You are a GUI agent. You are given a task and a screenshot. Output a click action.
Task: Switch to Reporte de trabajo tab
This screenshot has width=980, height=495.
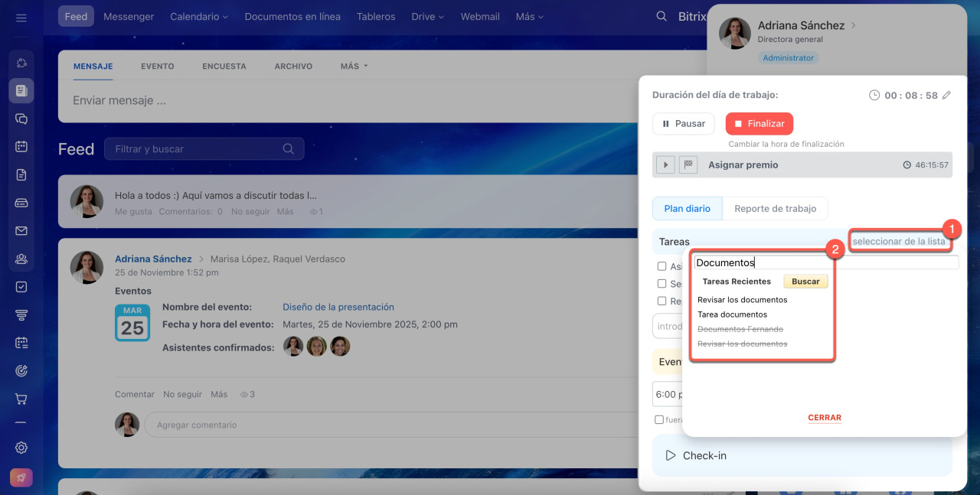tap(775, 208)
